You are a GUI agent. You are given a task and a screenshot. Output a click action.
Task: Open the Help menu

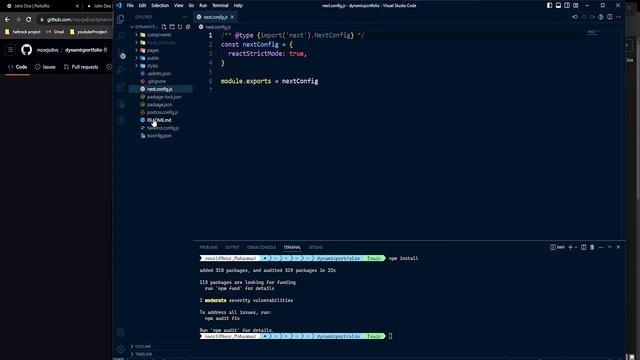[x=238, y=5]
